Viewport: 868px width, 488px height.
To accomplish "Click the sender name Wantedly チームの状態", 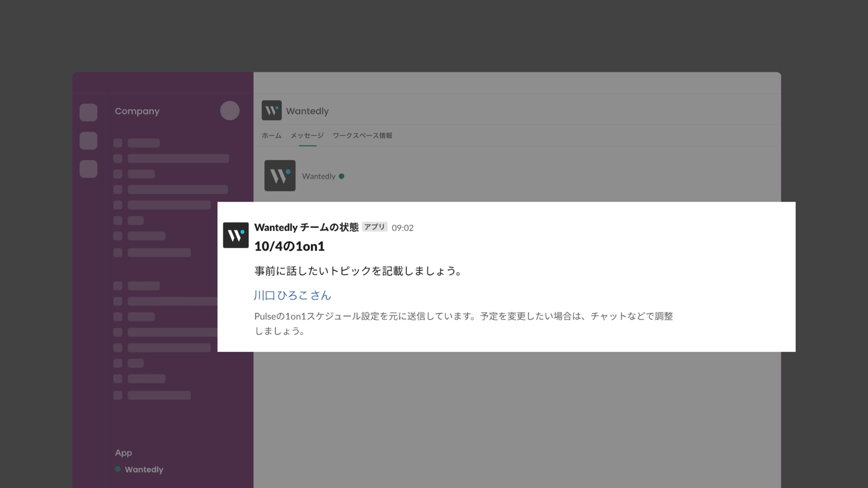I will click(306, 227).
